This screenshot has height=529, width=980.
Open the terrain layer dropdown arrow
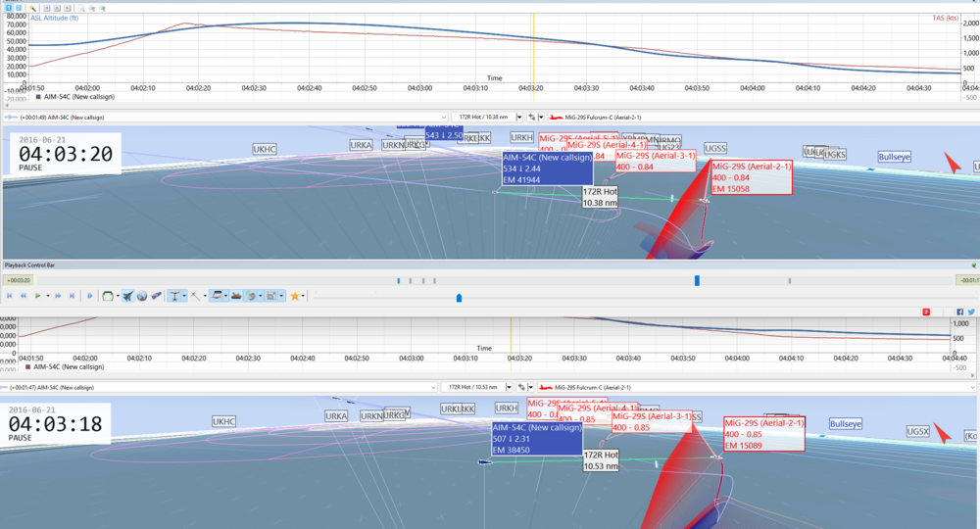225,296
